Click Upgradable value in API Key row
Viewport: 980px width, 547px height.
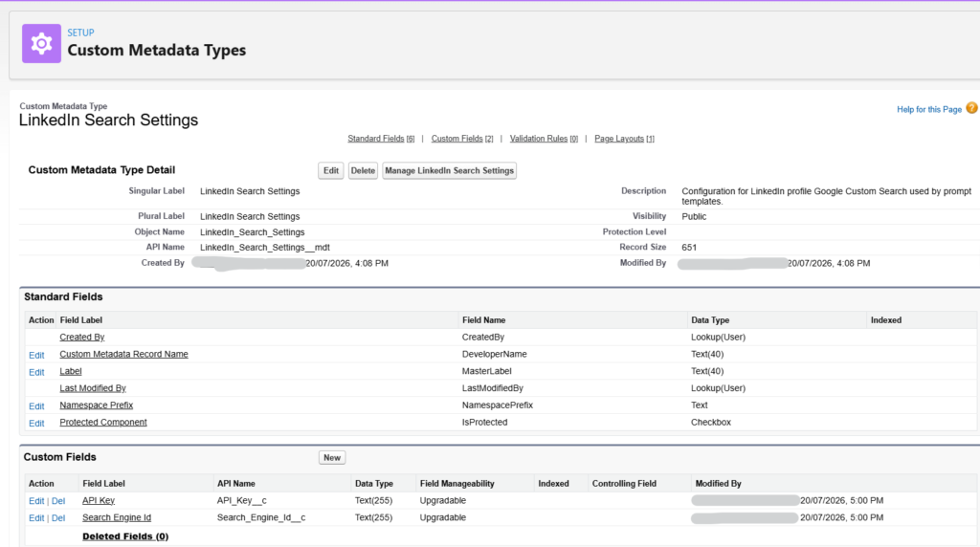coord(442,501)
